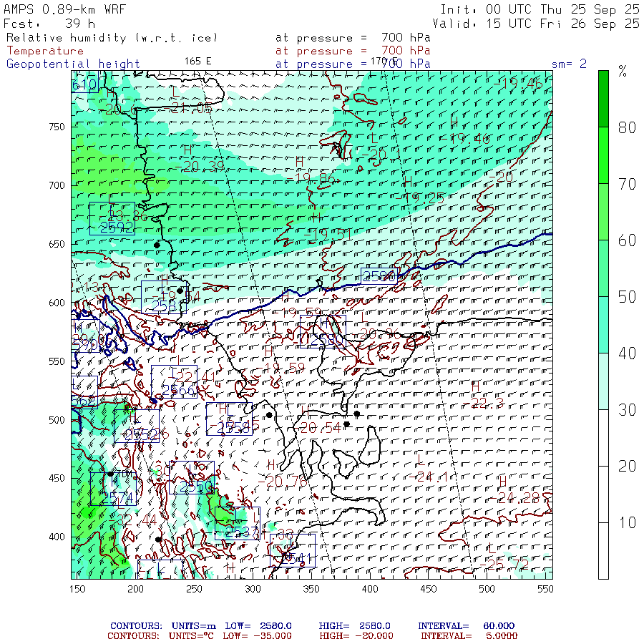Pick the white 20–30 colorbar segment

[x=603, y=438]
